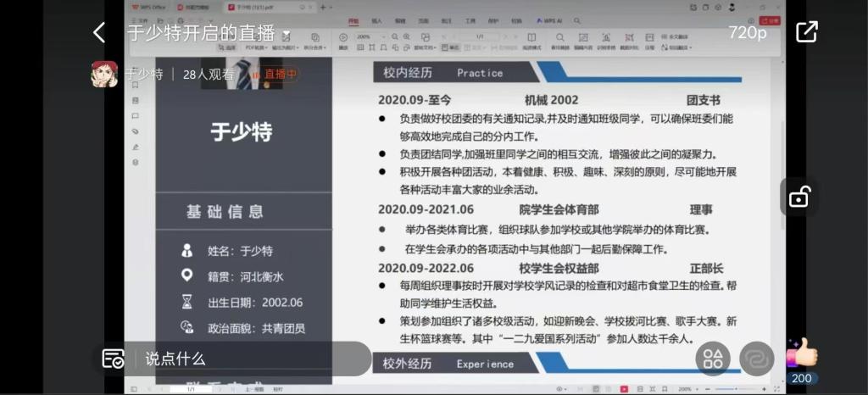Expand the livestream title dropdown arrow

(286, 35)
